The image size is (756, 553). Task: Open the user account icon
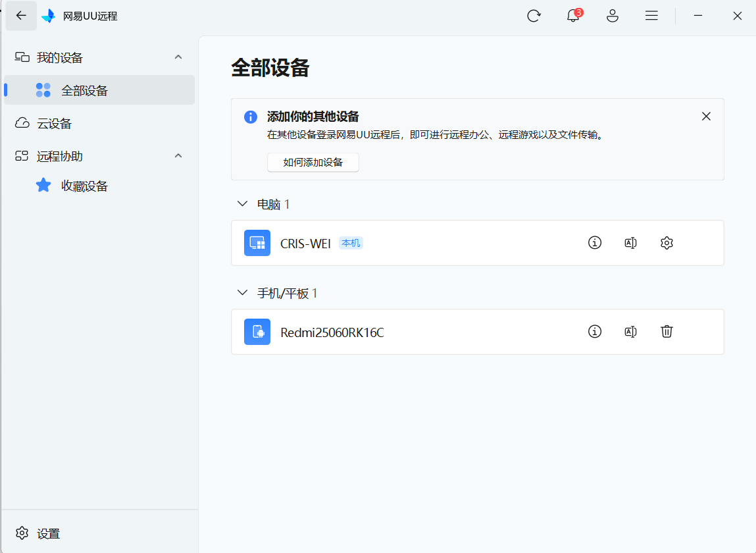click(613, 16)
